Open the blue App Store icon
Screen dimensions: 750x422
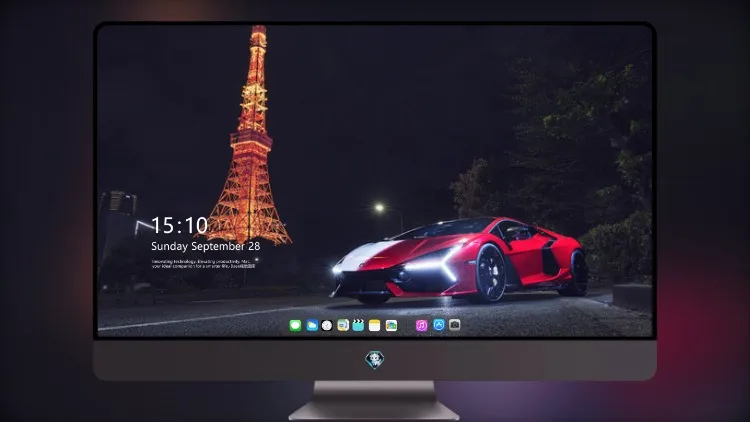(439, 325)
